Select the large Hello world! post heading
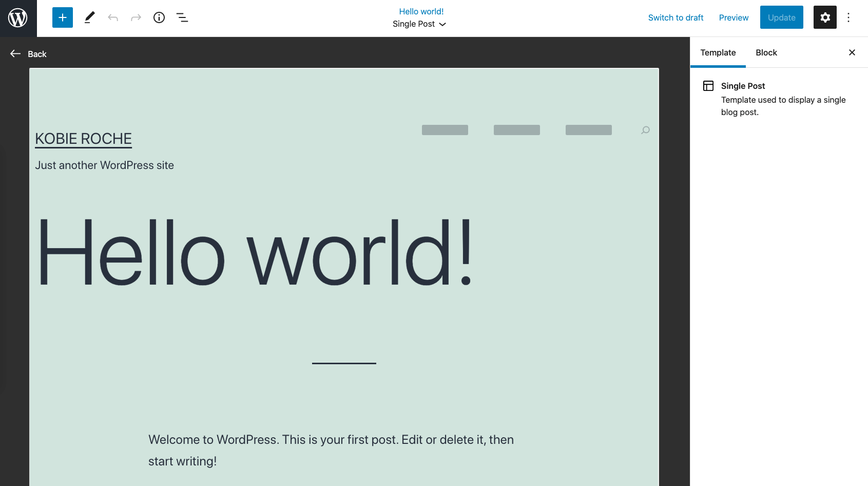Image resolution: width=868 pixels, height=486 pixels. tap(255, 253)
